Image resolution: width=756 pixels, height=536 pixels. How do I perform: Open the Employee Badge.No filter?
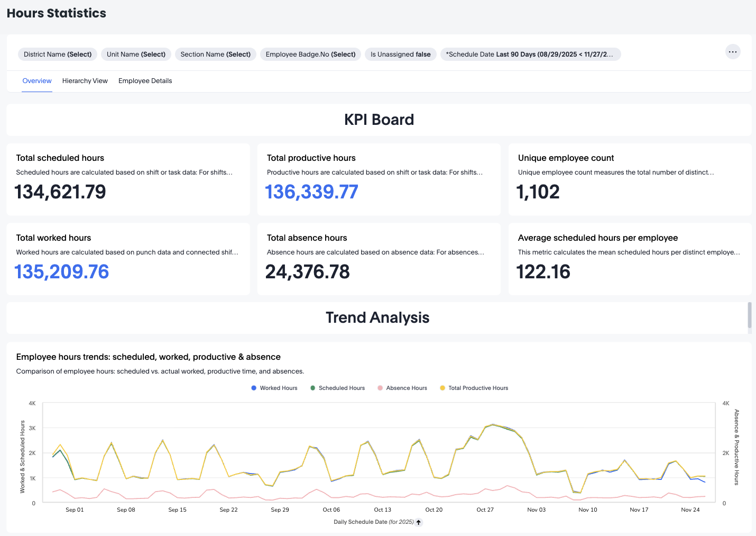[x=310, y=54]
